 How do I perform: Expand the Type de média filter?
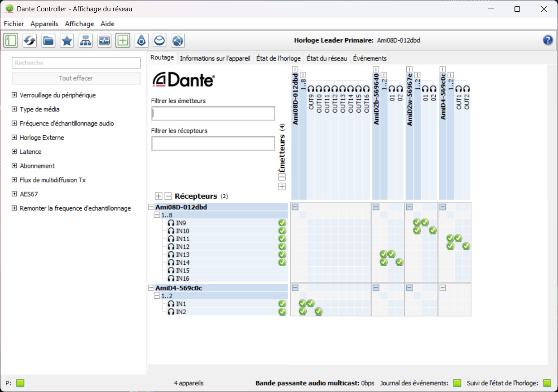tap(14, 109)
